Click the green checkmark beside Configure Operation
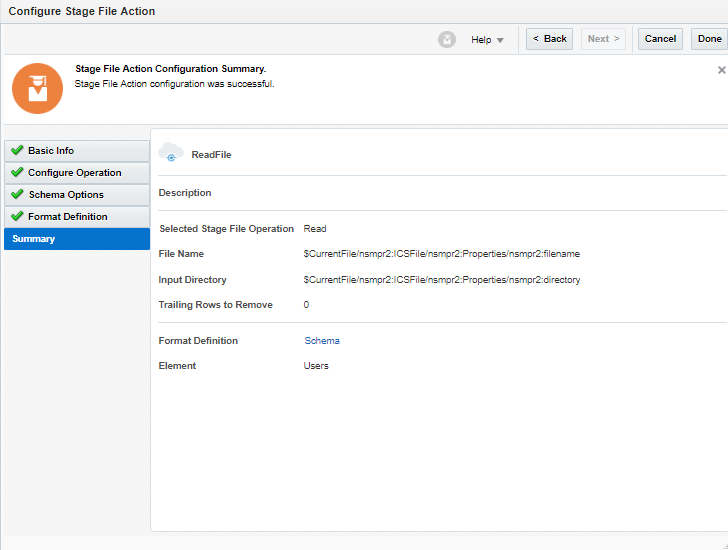The width and height of the screenshot is (728, 550). [x=17, y=173]
